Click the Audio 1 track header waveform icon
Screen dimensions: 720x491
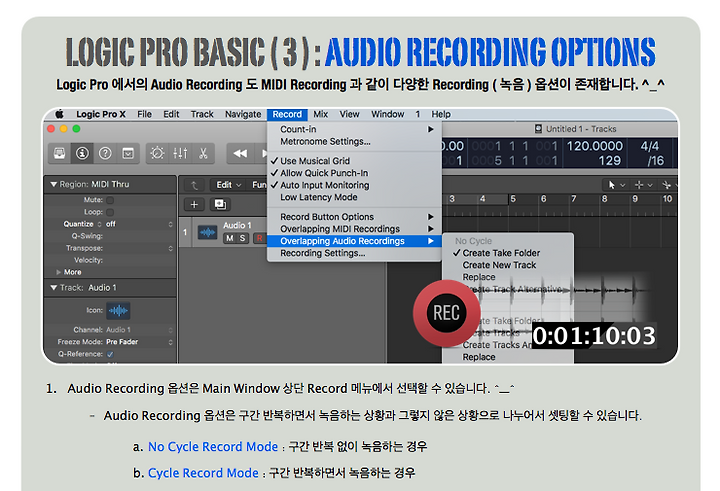(208, 232)
